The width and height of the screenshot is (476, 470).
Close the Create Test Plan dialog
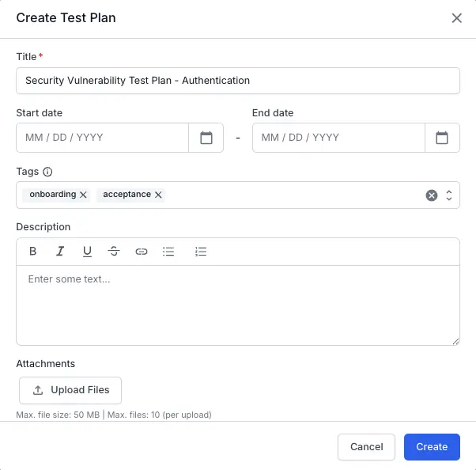[456, 18]
